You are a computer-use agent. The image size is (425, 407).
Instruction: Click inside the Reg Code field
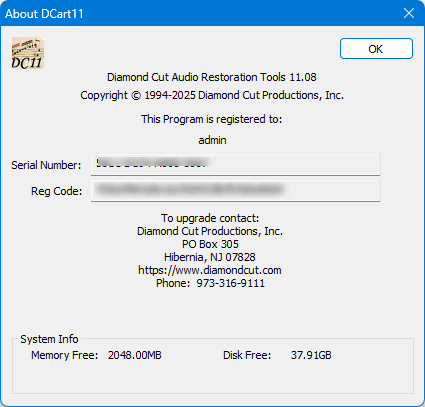(235, 190)
